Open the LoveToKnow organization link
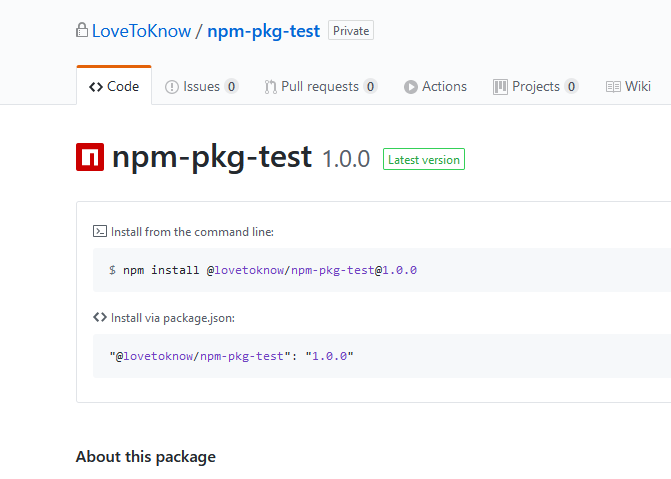 141,31
